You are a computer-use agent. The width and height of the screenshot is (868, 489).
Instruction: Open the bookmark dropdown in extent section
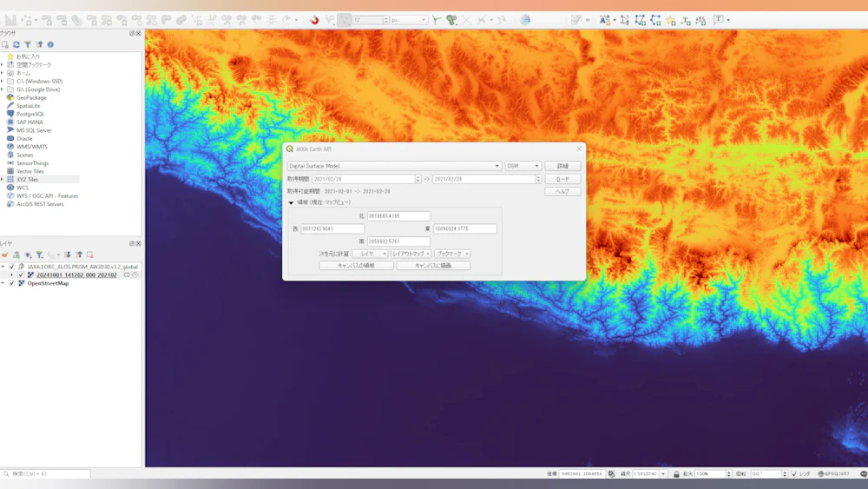[x=452, y=254]
